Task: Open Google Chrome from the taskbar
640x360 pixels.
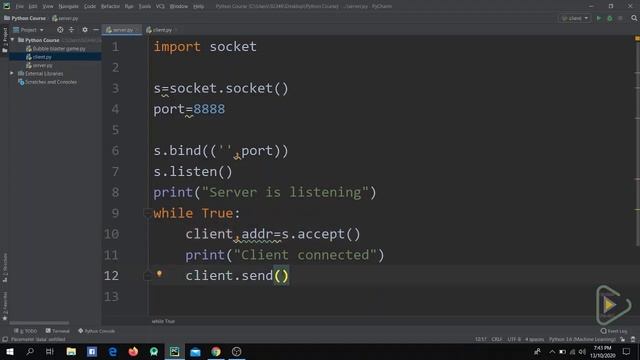Action: [x=216, y=351]
